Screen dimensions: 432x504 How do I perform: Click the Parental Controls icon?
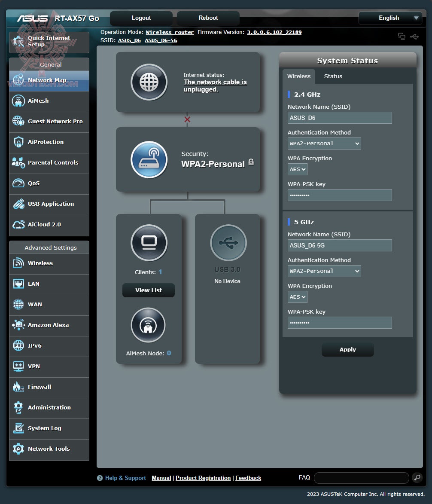pos(18,162)
